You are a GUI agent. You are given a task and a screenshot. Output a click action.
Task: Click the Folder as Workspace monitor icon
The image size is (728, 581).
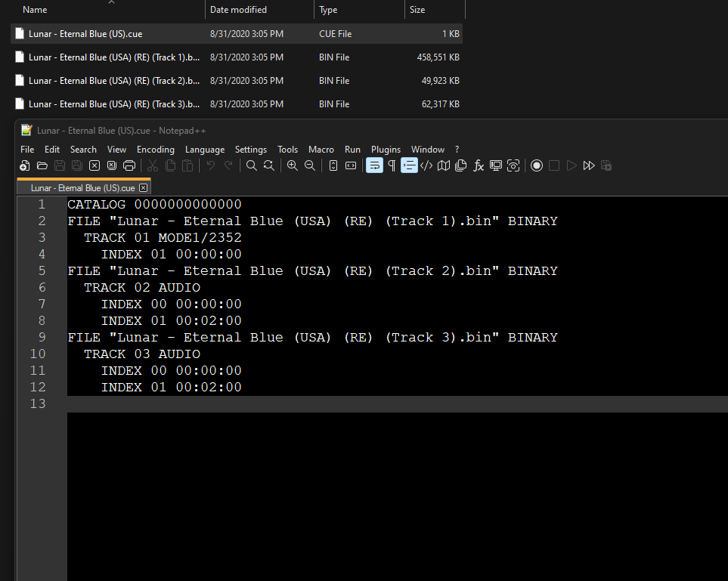(x=496, y=165)
